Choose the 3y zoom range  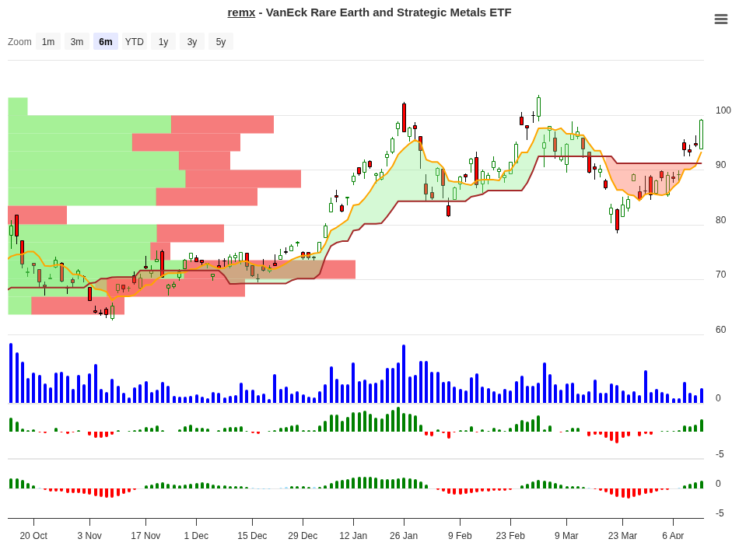coord(192,41)
